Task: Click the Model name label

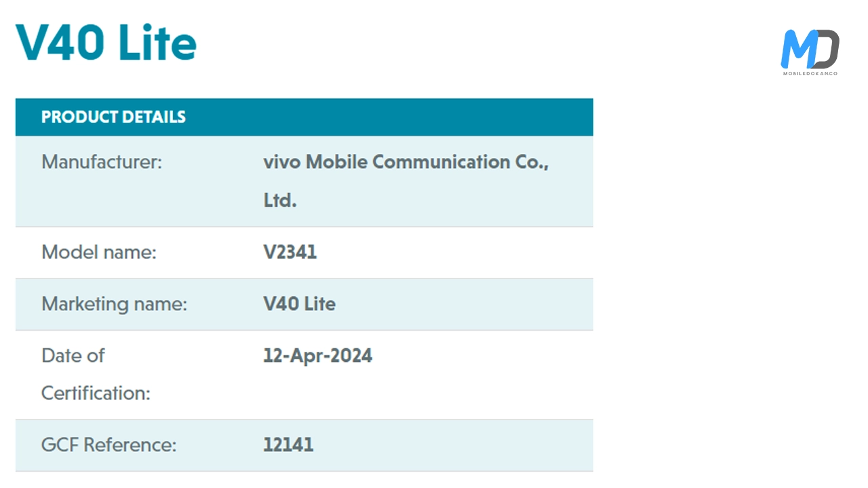Action: point(99,253)
